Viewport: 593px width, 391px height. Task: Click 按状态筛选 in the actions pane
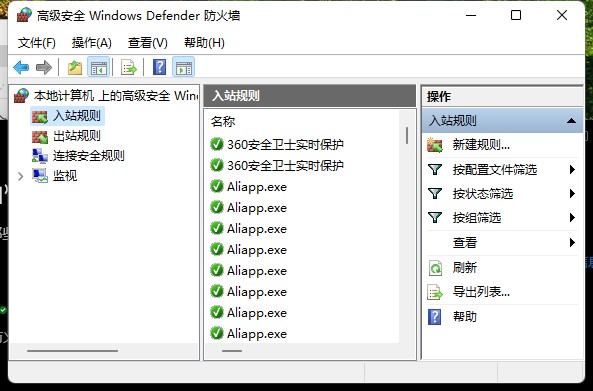(483, 194)
